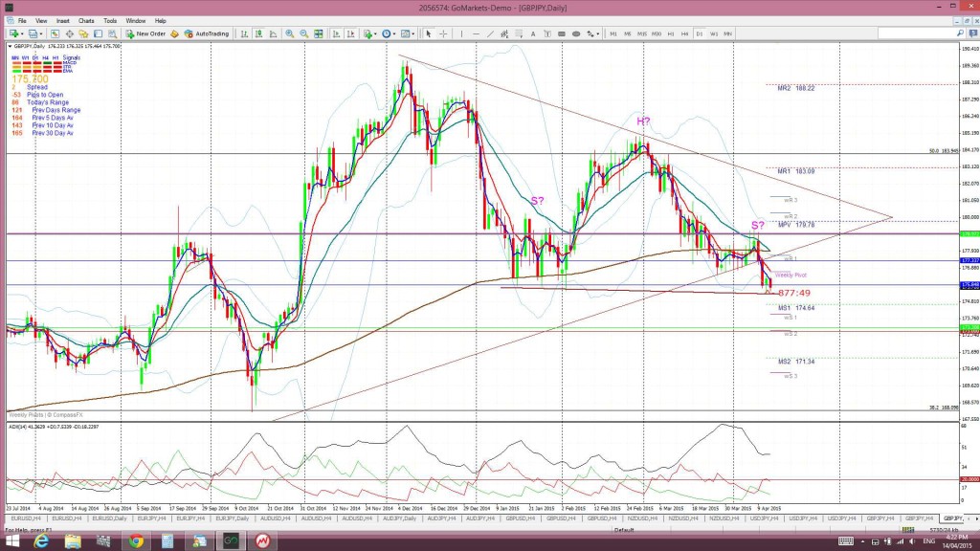This screenshot has width=980, height=551.
Task: Select the trendline drawing tool
Action: [x=490, y=33]
